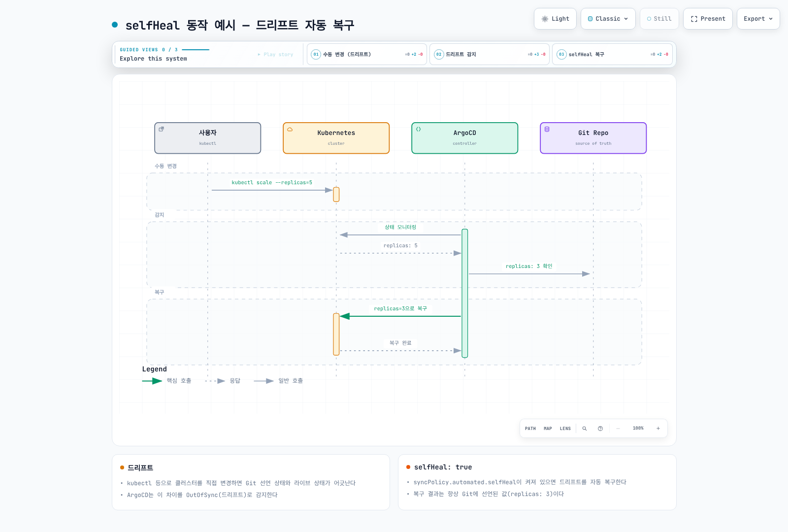Activate the PATH tool
This screenshot has width=788, height=532.
click(x=530, y=429)
